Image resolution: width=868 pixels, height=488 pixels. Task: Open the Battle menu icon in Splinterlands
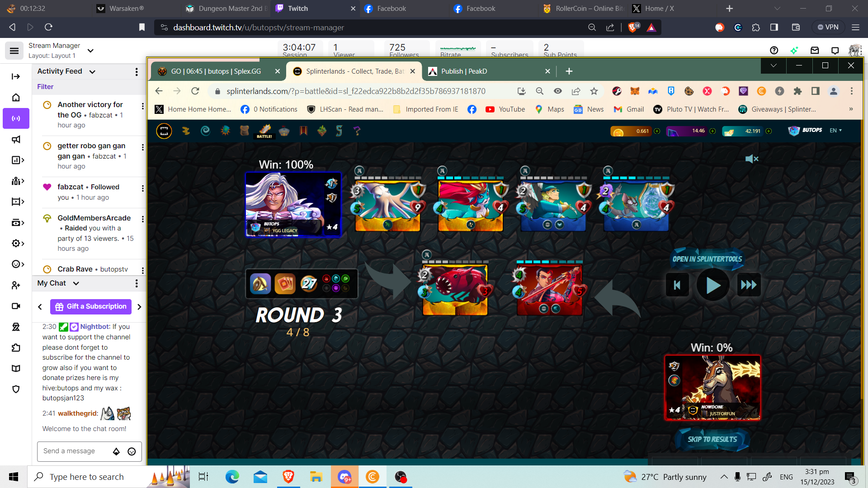[264, 131]
